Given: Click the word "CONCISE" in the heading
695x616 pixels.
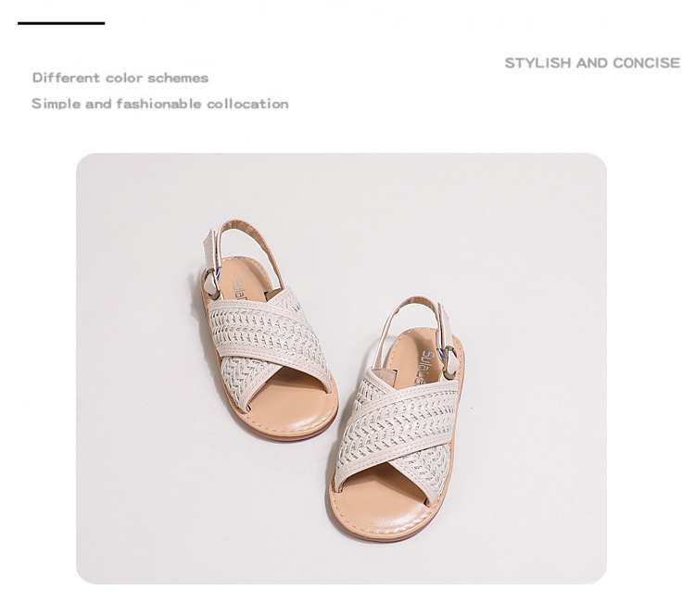Looking at the screenshot, I should (647, 63).
